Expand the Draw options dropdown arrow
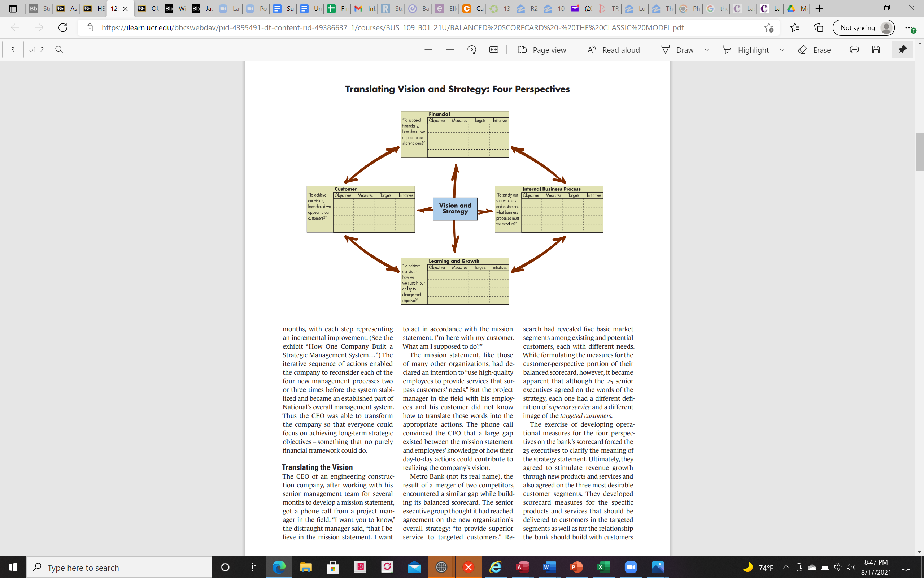This screenshot has height=578, width=924. [x=706, y=50]
